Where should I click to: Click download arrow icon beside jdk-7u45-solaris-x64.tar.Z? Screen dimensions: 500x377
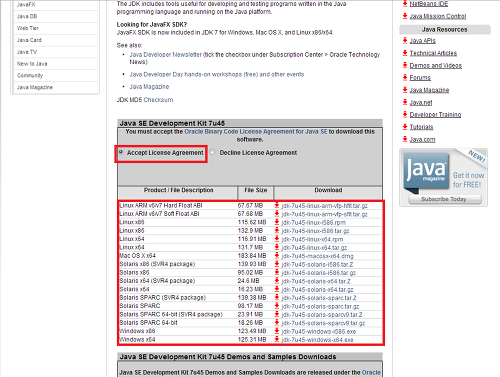coord(277,281)
